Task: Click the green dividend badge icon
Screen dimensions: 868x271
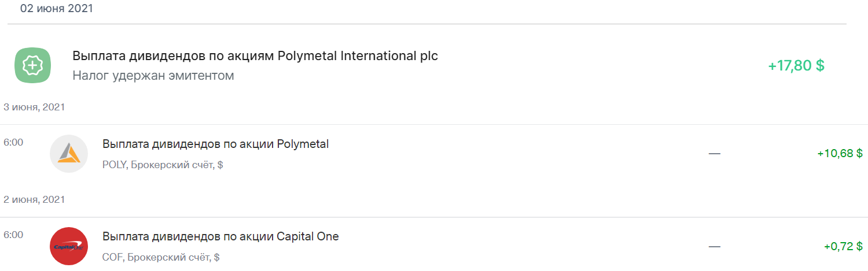Action: [33, 65]
